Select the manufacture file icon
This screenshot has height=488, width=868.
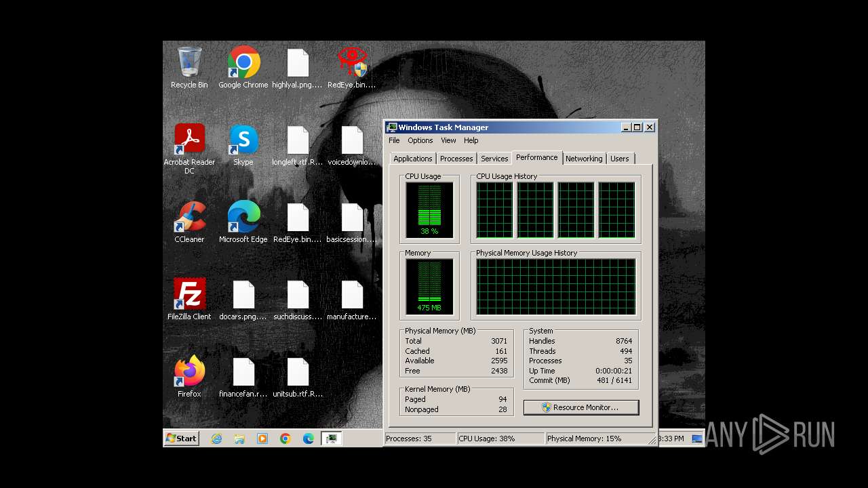tap(352, 300)
